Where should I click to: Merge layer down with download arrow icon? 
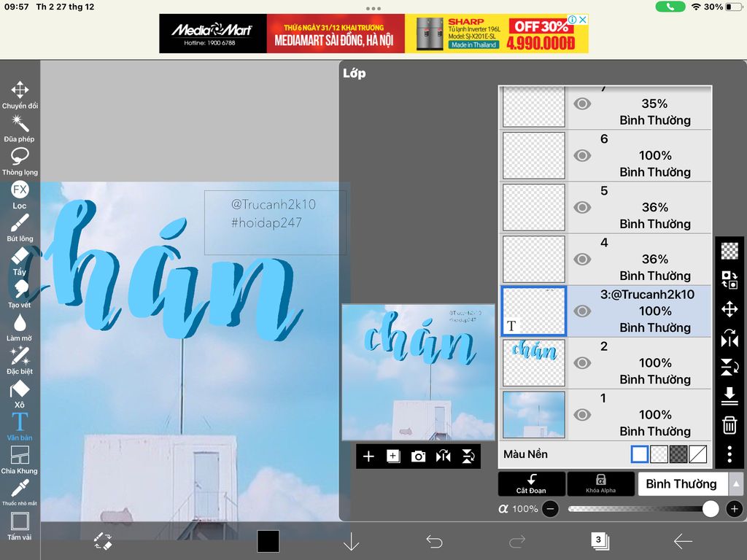point(729,396)
